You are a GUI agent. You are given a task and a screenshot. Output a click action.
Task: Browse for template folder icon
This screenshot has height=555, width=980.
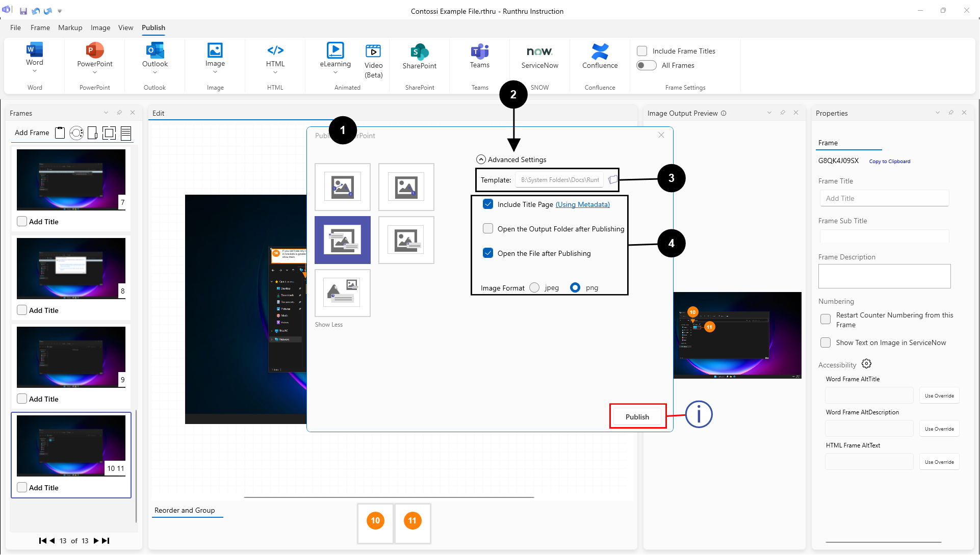(613, 179)
